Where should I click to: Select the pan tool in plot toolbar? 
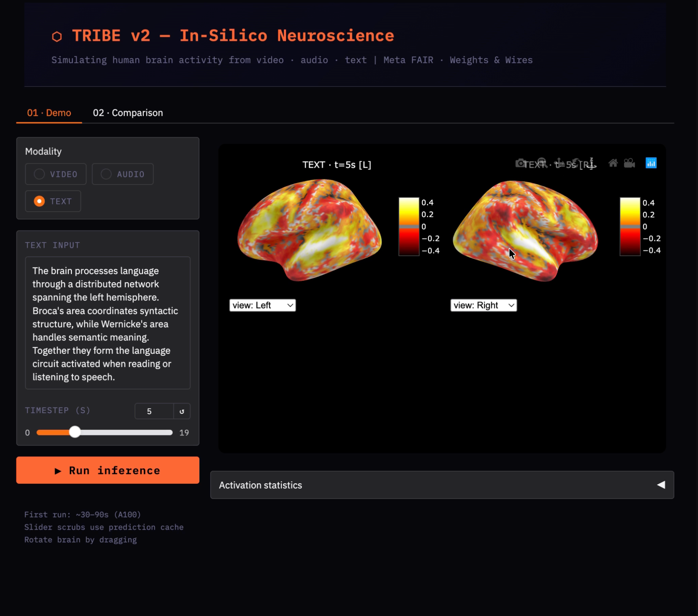(559, 162)
